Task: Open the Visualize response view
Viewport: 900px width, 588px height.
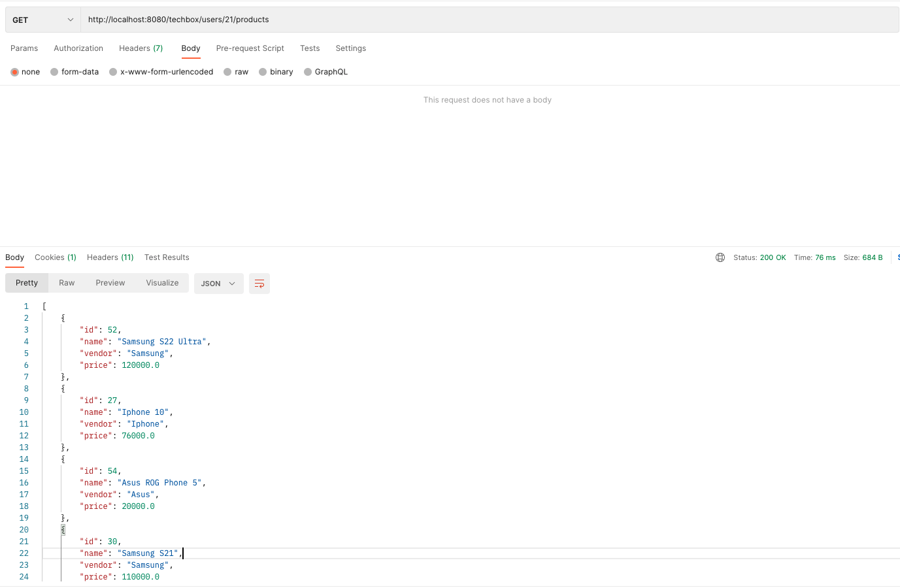Action: point(162,283)
